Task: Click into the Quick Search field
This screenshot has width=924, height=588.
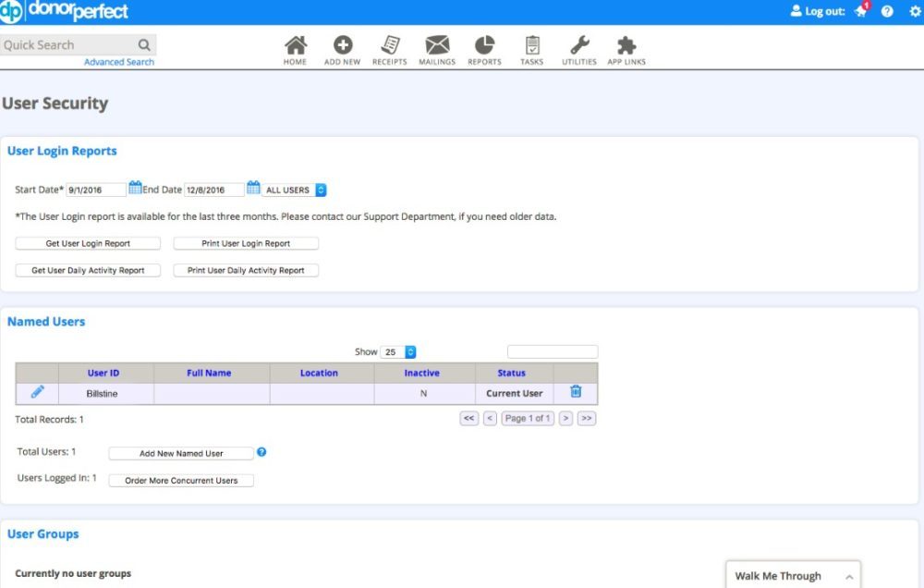Action: point(69,44)
